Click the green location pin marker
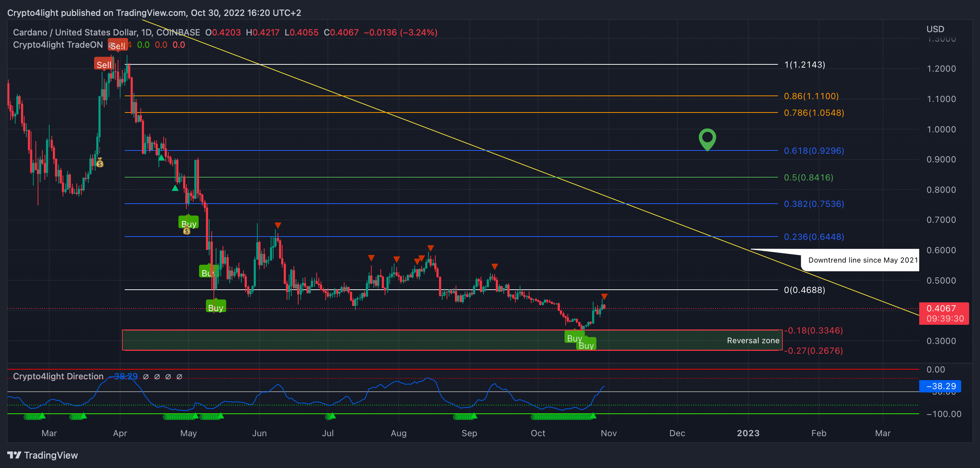 pos(707,140)
